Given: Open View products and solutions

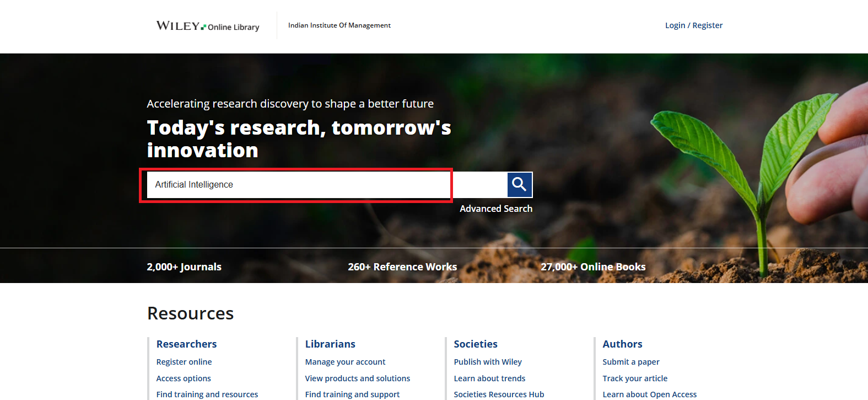Looking at the screenshot, I should (357, 378).
